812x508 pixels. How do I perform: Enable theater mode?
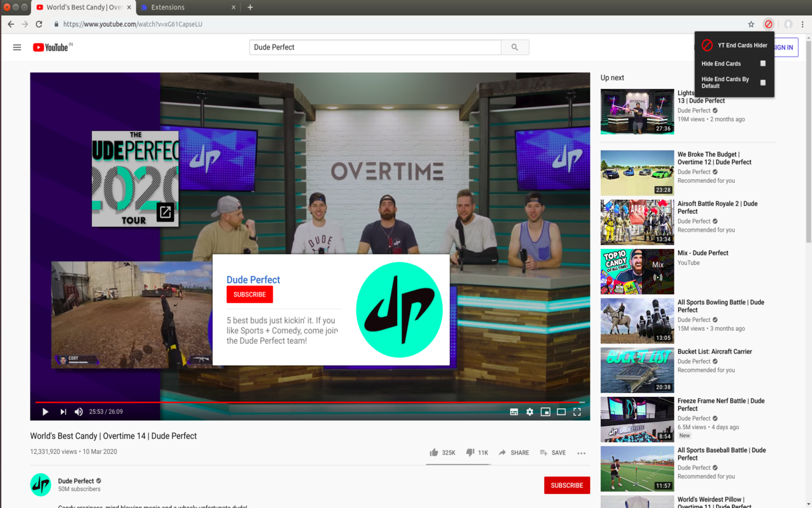(561, 411)
